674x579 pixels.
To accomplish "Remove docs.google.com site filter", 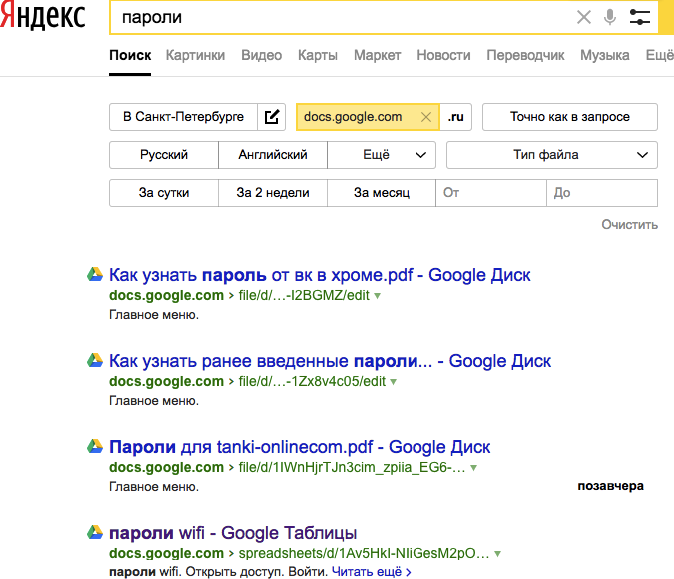I will (426, 117).
